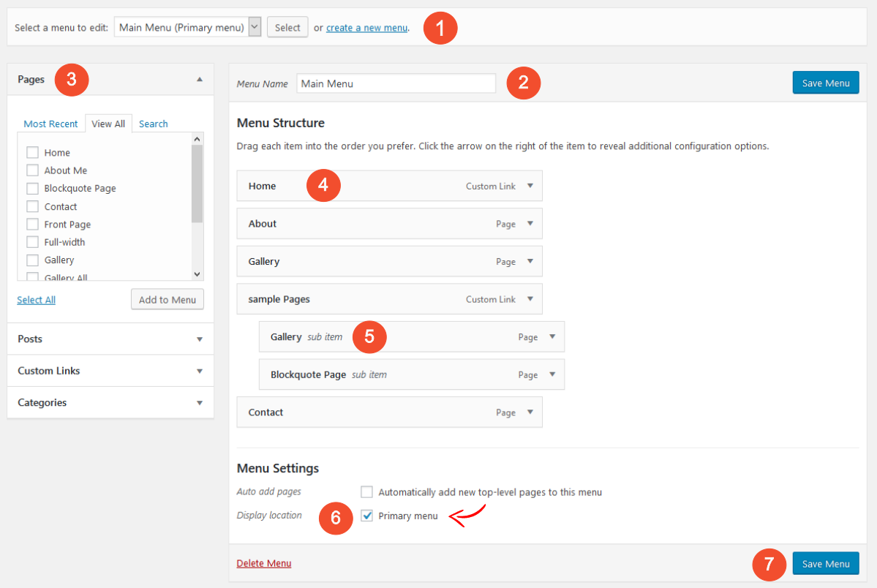The height and width of the screenshot is (588, 877).
Task: Expand the Contact menu item options arrow
Action: click(530, 412)
